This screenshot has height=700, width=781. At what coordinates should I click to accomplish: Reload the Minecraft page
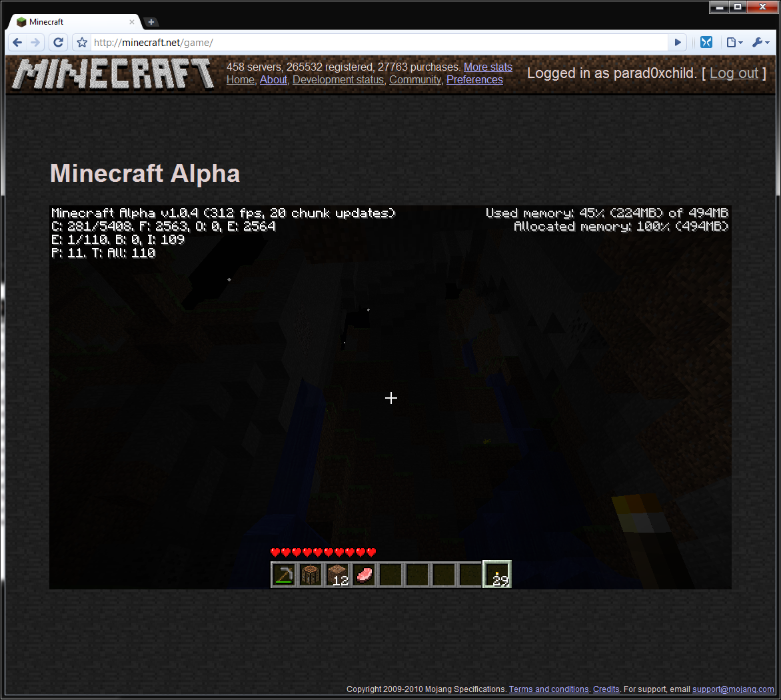(x=58, y=43)
